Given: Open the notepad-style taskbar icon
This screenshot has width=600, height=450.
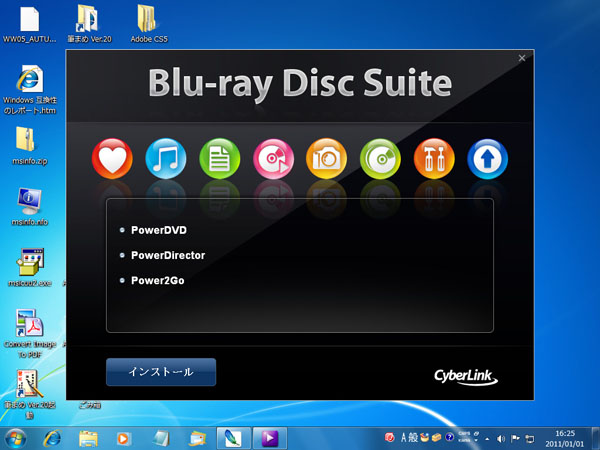Looking at the screenshot, I should [x=161, y=439].
